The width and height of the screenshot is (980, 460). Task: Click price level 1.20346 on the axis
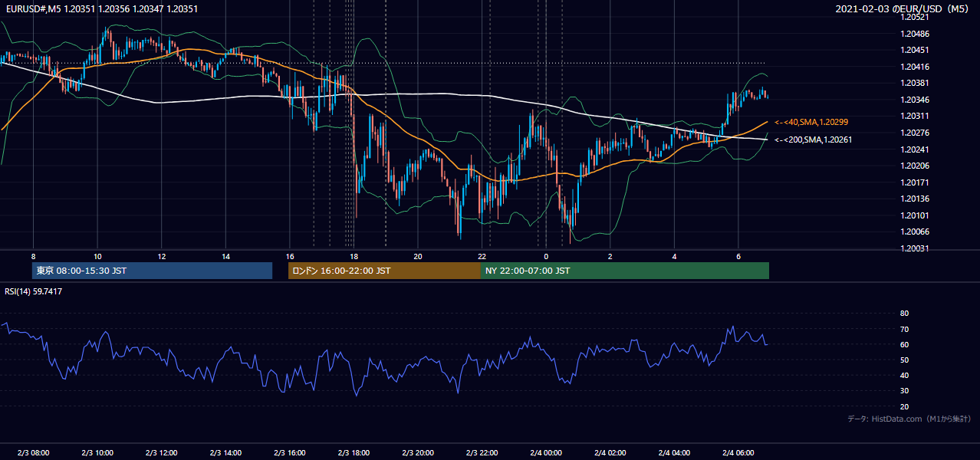coord(915,100)
